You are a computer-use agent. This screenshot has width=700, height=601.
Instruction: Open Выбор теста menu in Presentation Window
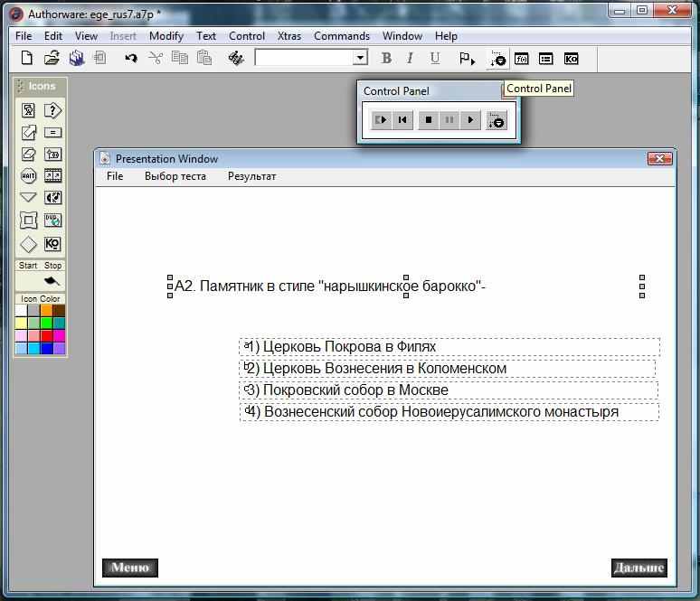(175, 176)
